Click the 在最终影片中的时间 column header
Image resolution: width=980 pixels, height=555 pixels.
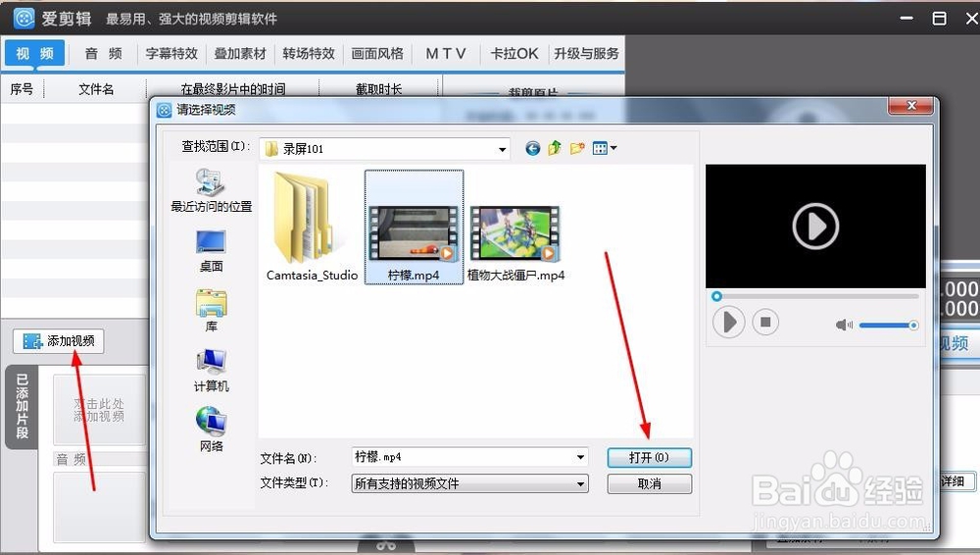click(232, 89)
